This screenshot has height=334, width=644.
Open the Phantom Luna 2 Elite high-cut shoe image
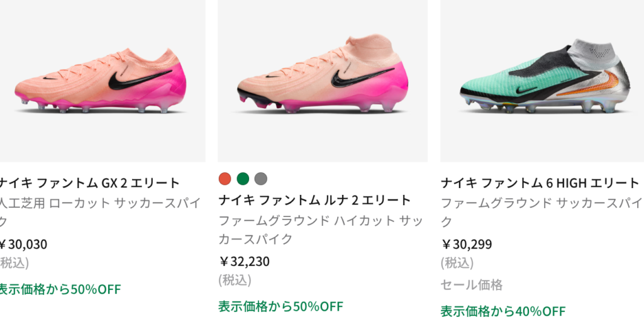click(x=322, y=81)
